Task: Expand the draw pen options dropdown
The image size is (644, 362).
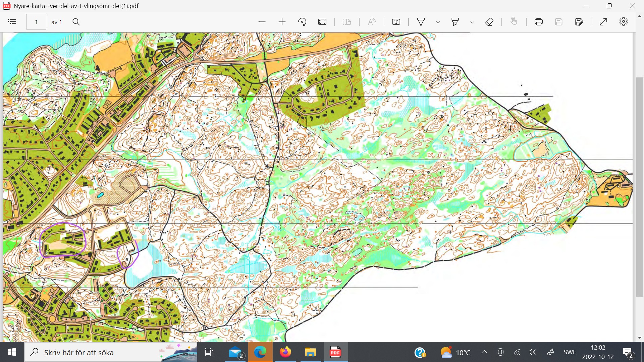Action: click(x=438, y=22)
